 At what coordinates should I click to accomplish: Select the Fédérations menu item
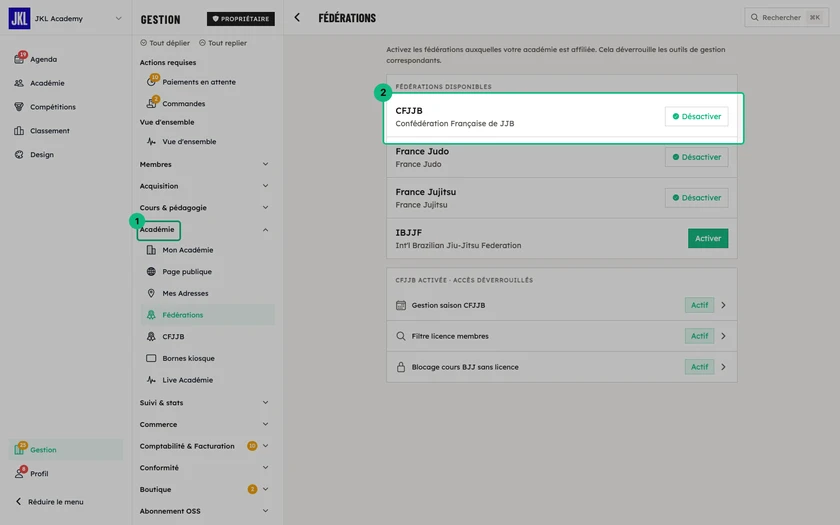coord(207,315)
